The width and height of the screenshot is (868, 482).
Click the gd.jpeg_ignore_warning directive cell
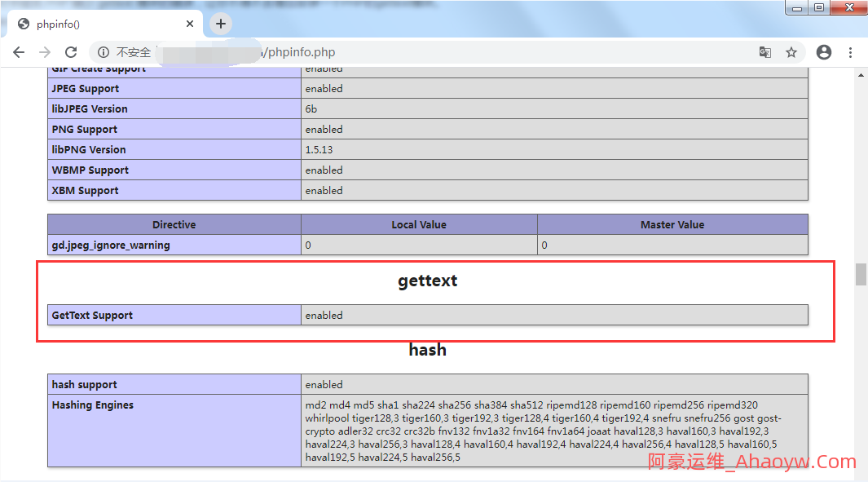tap(111, 245)
